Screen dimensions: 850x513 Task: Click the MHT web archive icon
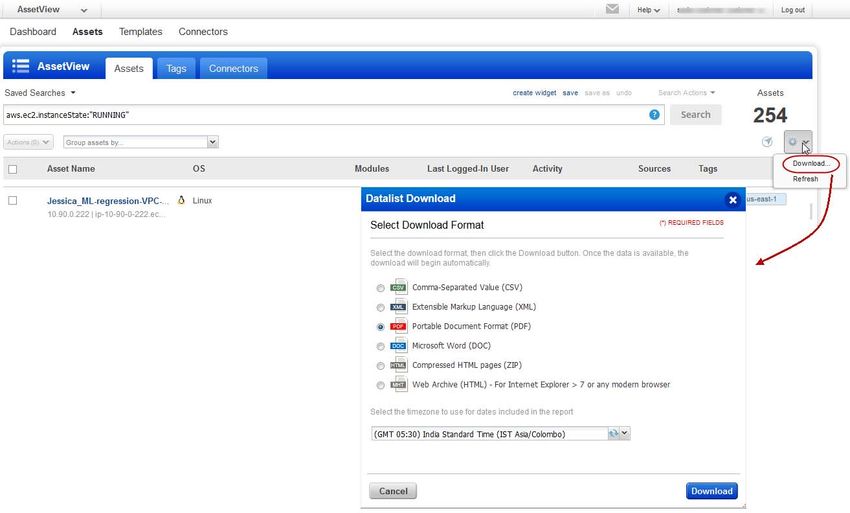click(398, 384)
